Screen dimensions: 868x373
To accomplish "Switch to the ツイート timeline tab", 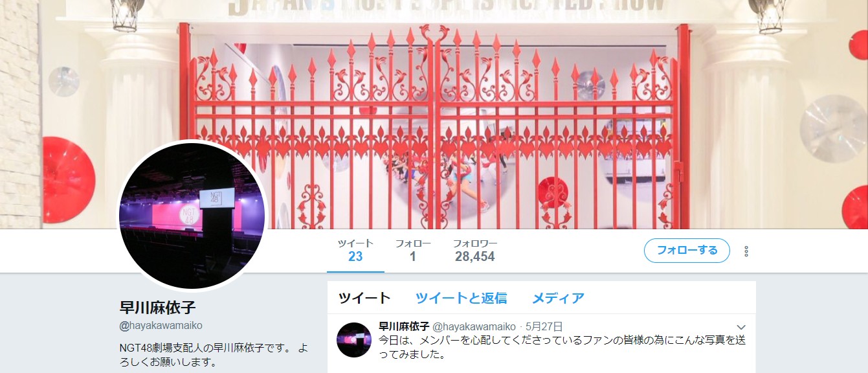I will pyautogui.click(x=364, y=298).
